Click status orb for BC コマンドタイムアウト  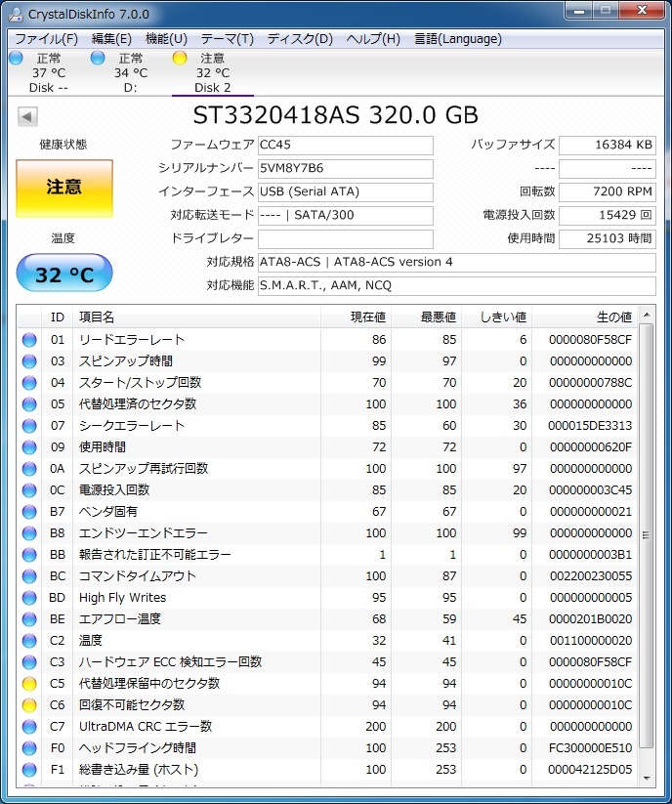(x=29, y=576)
